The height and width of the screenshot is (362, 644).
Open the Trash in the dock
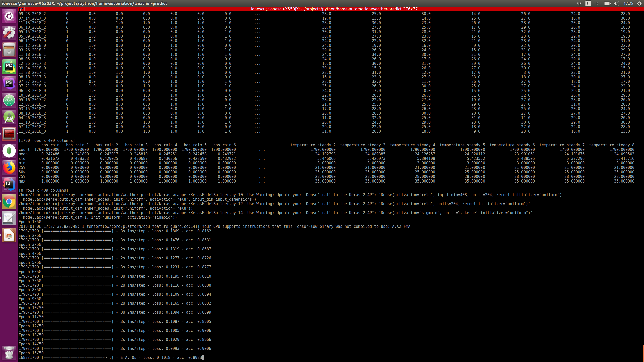pyautogui.click(x=9, y=353)
